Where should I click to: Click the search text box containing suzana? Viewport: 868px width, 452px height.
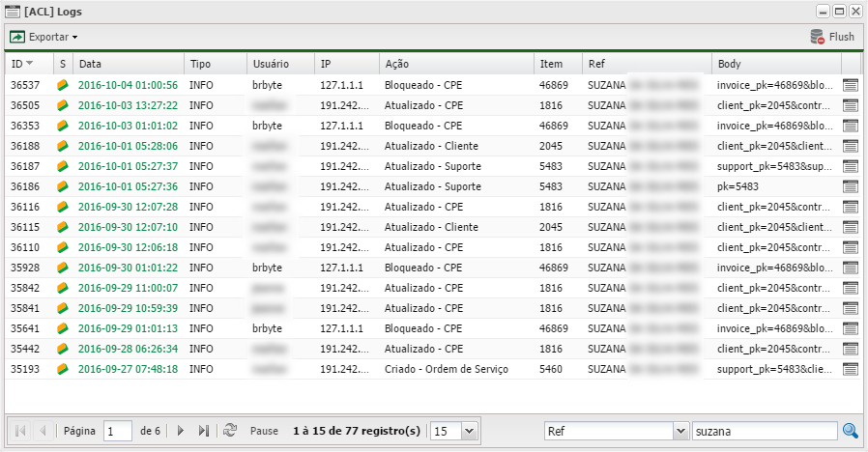pos(764,431)
